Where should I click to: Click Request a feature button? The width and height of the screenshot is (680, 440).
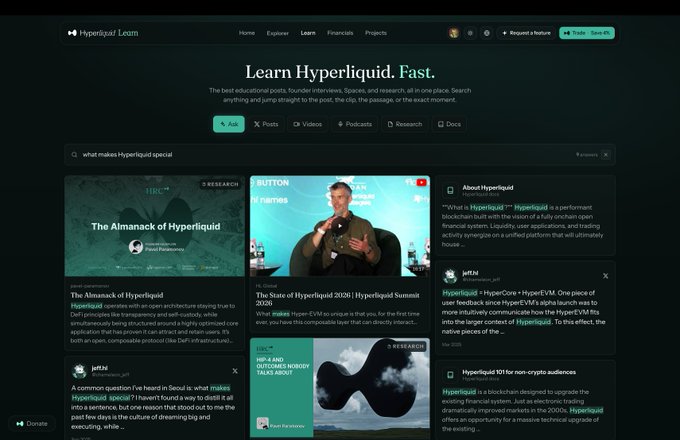click(x=526, y=33)
